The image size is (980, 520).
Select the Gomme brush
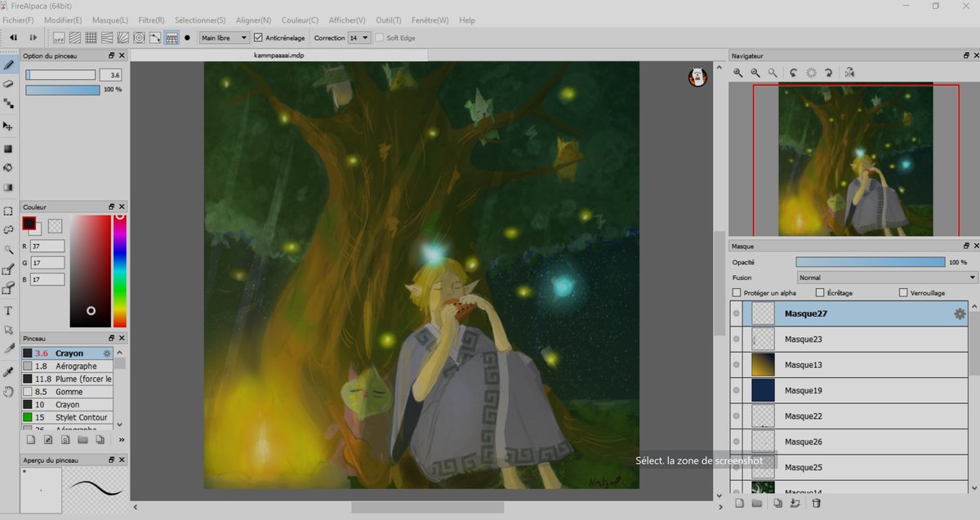tap(67, 392)
